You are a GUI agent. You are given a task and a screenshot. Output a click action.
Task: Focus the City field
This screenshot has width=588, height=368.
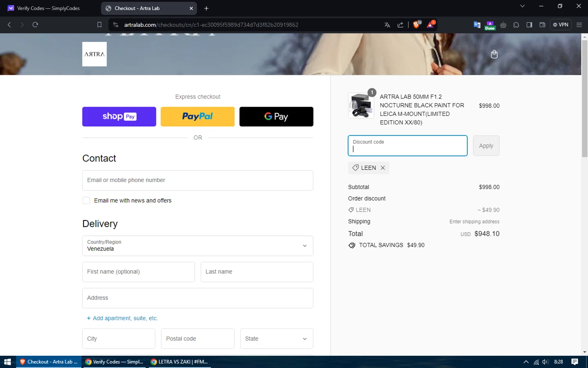click(x=119, y=339)
